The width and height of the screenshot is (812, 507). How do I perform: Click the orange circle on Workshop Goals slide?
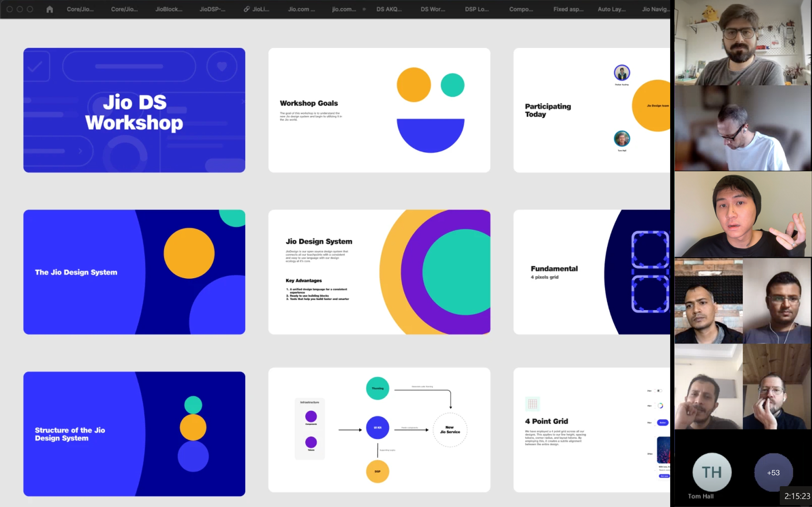click(x=413, y=85)
